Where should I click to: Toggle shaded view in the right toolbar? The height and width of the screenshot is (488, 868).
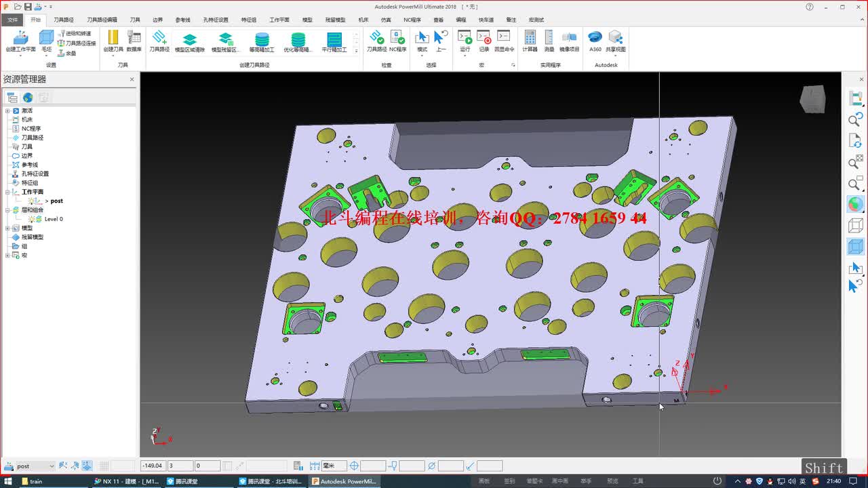tap(856, 204)
